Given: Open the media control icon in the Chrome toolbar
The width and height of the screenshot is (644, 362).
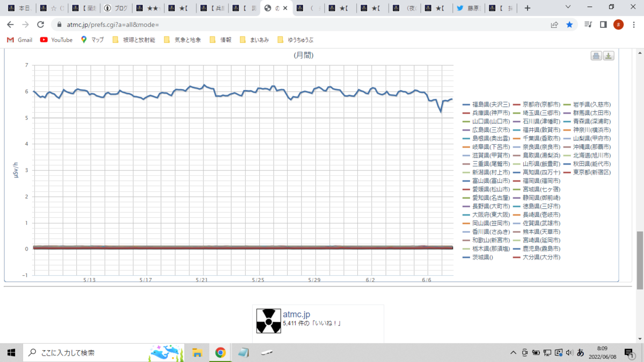Looking at the screenshot, I should point(588,25).
